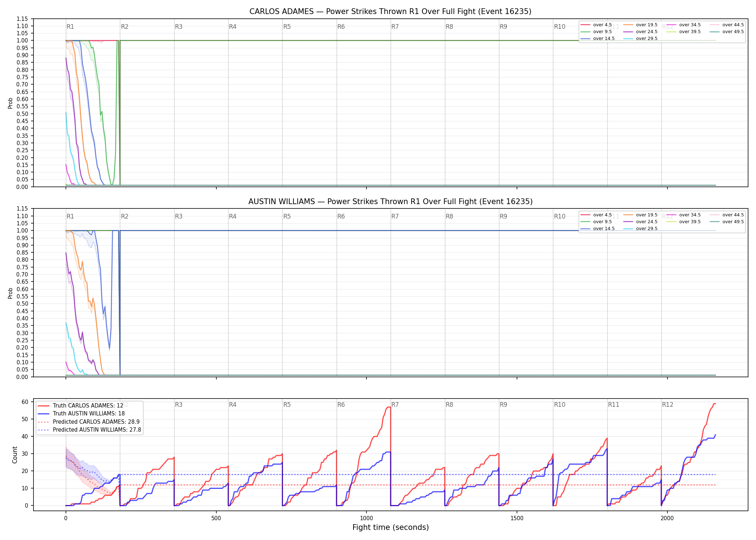This screenshot has width=756, height=540.
Task: Click 'Truth AUSTIN WILLIAMS: 18' legend entry
Action: 81,414
